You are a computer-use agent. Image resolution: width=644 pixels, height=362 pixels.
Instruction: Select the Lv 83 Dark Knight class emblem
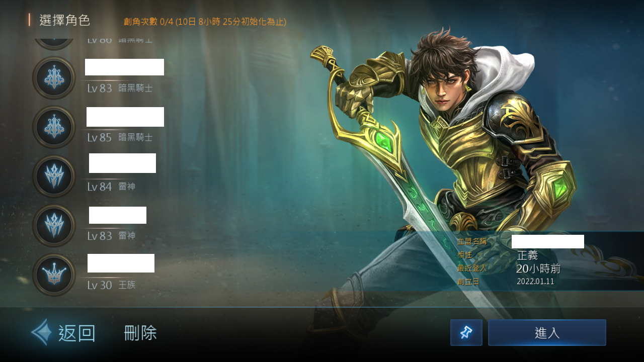(54, 78)
